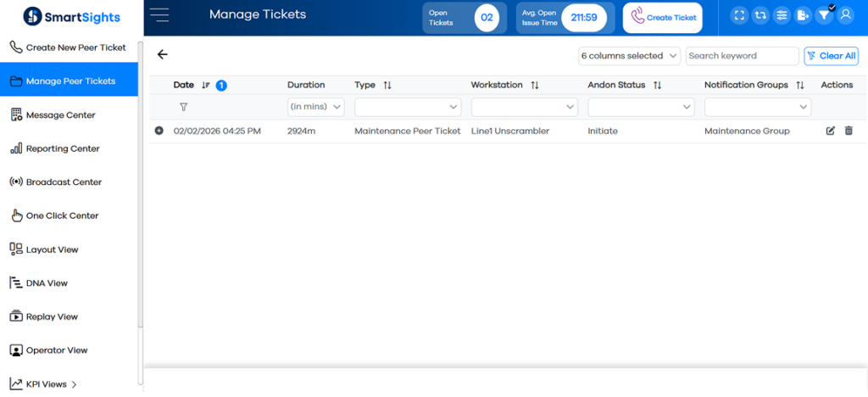The height and width of the screenshot is (397, 868).
Task: Open Message Center from sidebar
Action: [60, 115]
